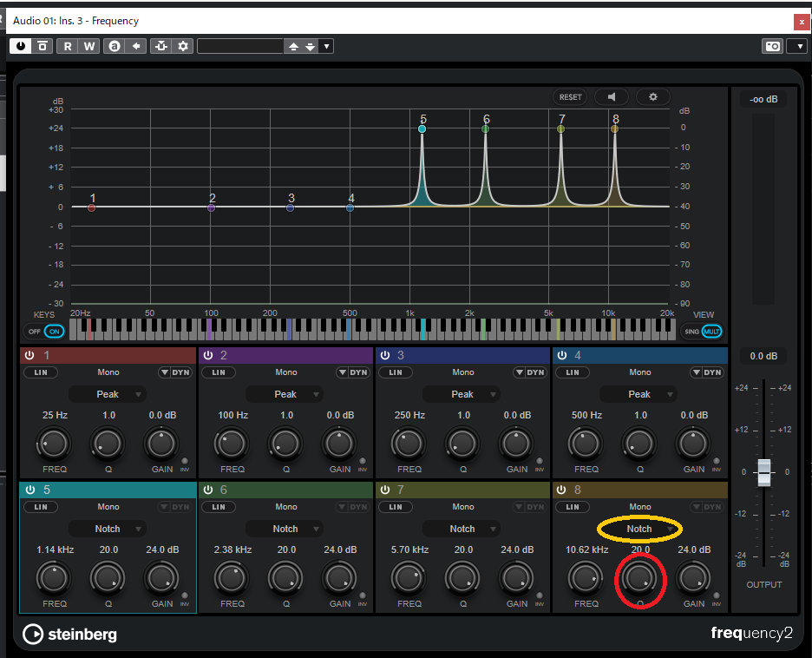Enable Read automation with the R button
Image resolution: width=812 pixels, height=658 pixels.
tap(68, 46)
